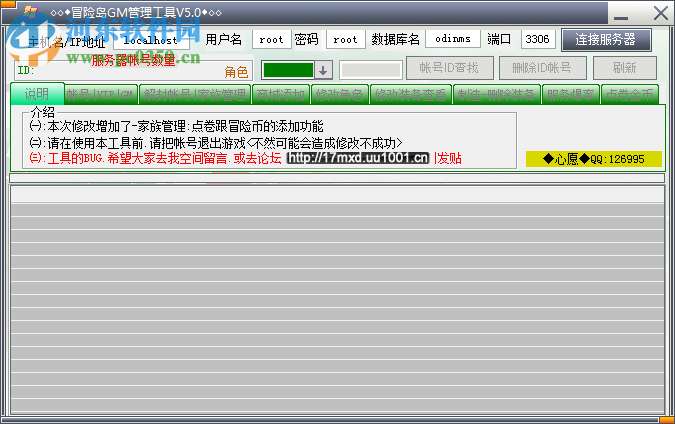675x424 pixels.
Task: Click the red 发贴 text
Action: click(448, 158)
